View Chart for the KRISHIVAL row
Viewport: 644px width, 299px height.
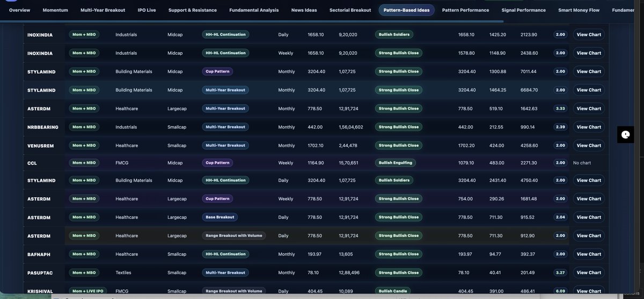pyautogui.click(x=589, y=291)
